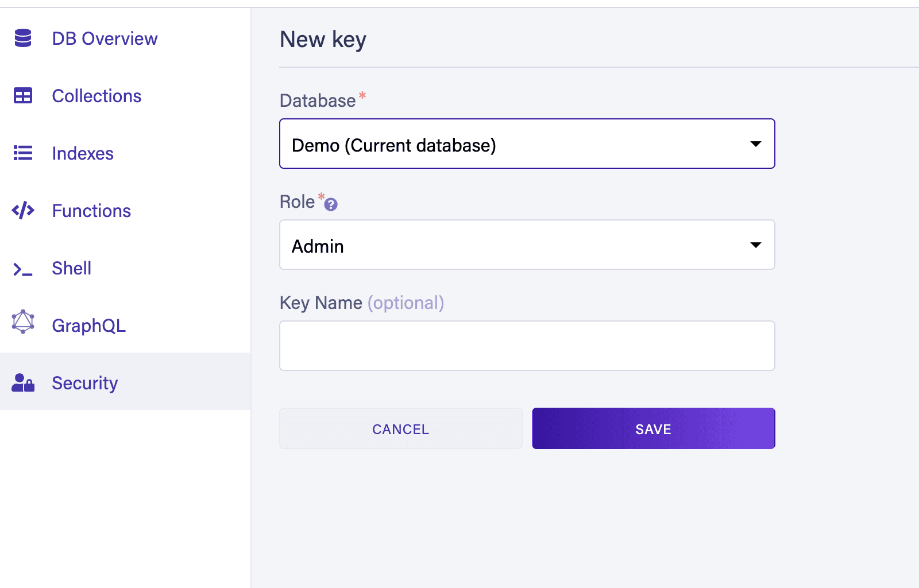Click the DB Overview database icon
Image resolution: width=919 pixels, height=588 pixels.
(x=23, y=38)
